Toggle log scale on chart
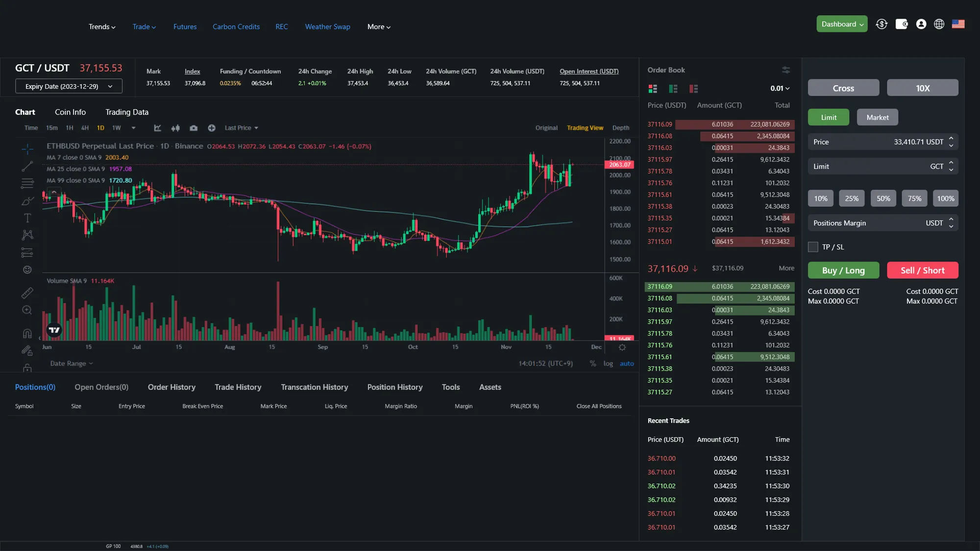Image resolution: width=980 pixels, height=551 pixels. pyautogui.click(x=608, y=363)
